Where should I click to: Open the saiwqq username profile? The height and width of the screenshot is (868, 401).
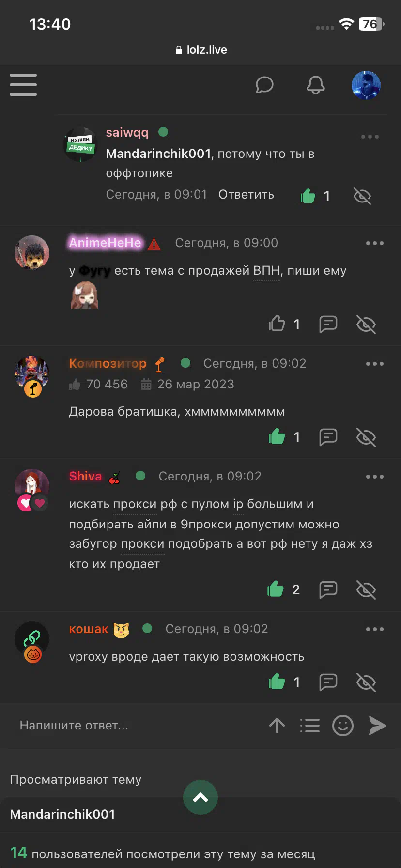pyautogui.click(x=127, y=132)
